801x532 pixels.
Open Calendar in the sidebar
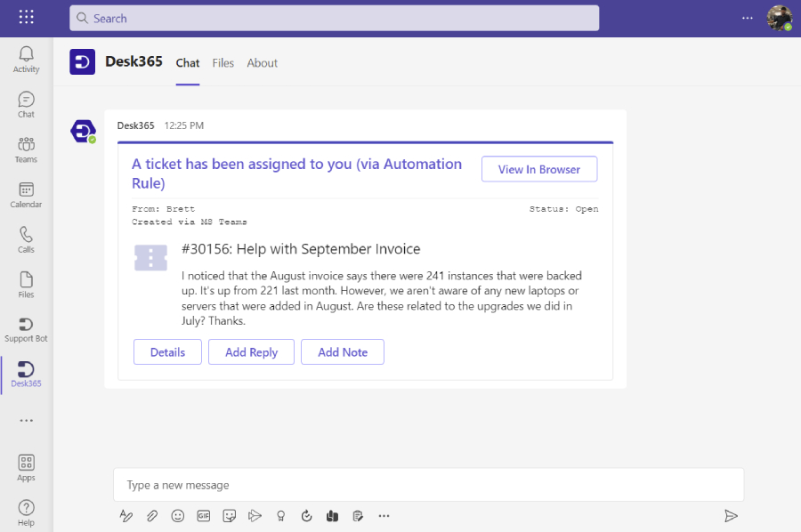click(x=26, y=195)
